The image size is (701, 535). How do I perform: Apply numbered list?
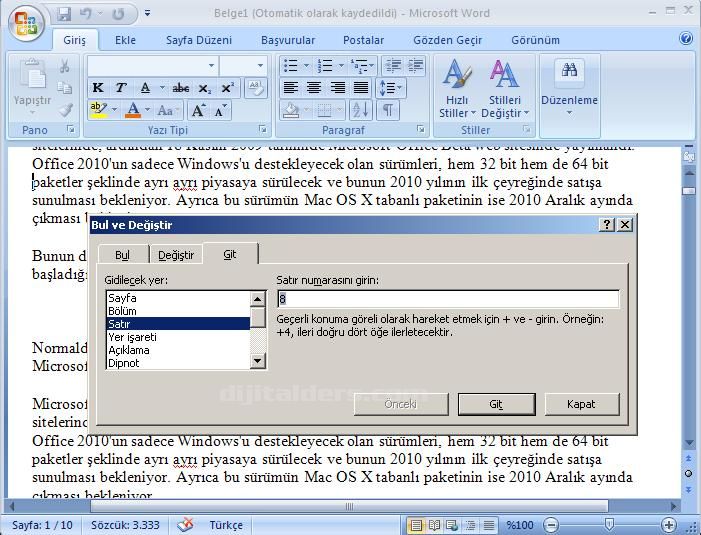point(325,66)
